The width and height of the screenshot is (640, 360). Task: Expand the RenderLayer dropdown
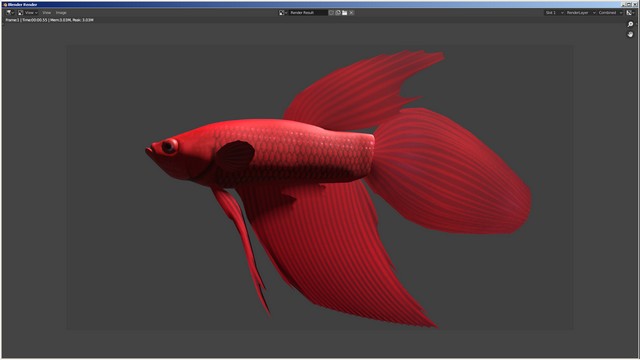[x=581, y=13]
